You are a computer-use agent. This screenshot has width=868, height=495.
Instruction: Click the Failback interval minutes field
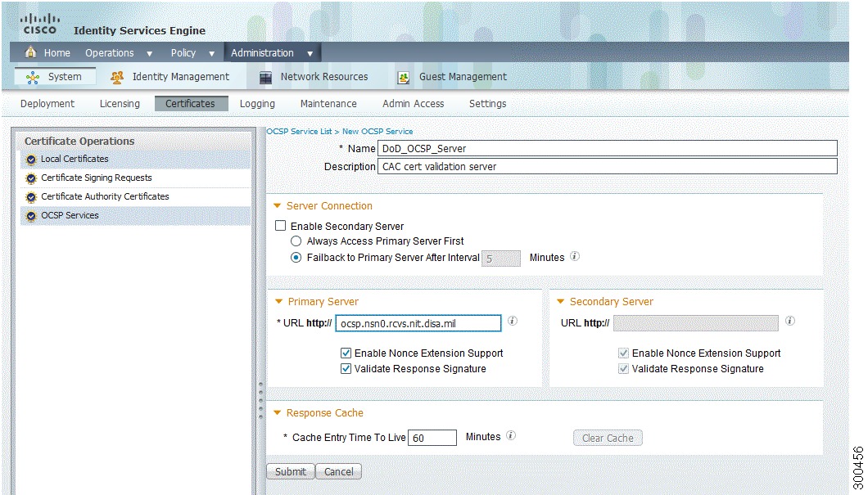click(x=501, y=259)
